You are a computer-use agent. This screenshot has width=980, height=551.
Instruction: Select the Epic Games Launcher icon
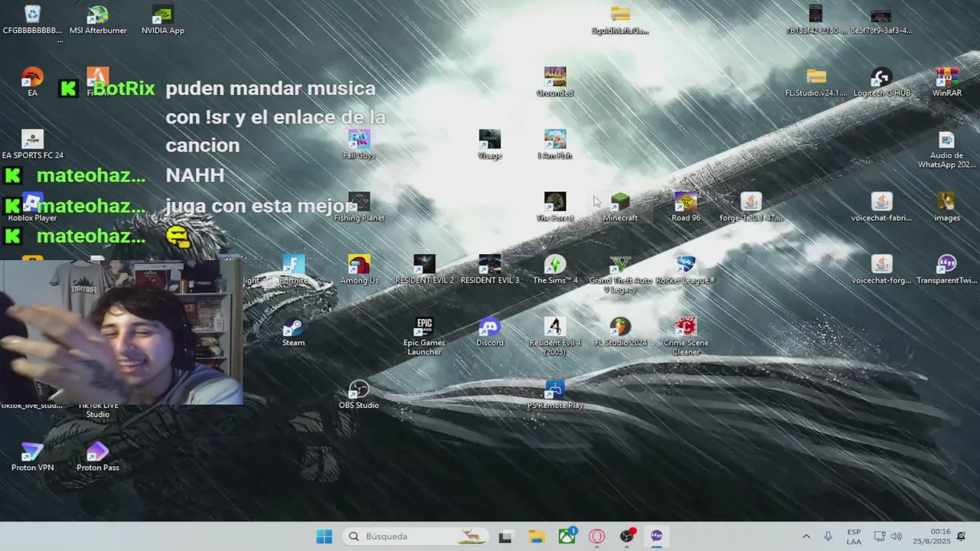point(424,336)
